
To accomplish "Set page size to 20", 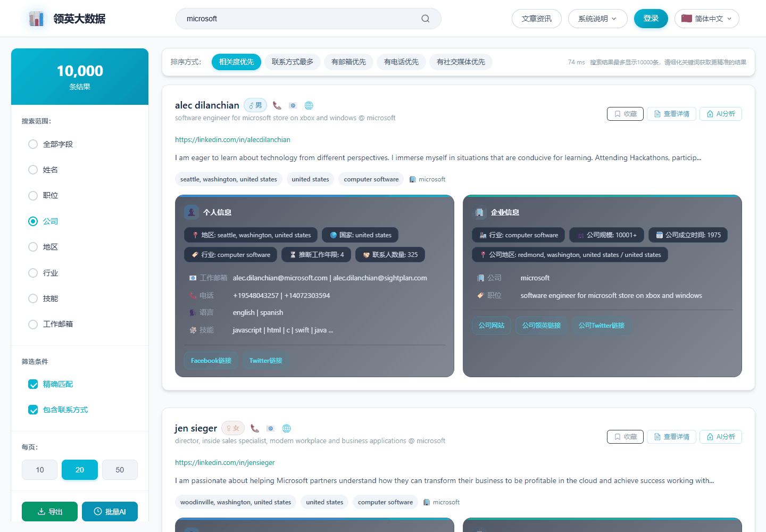I will coord(80,470).
